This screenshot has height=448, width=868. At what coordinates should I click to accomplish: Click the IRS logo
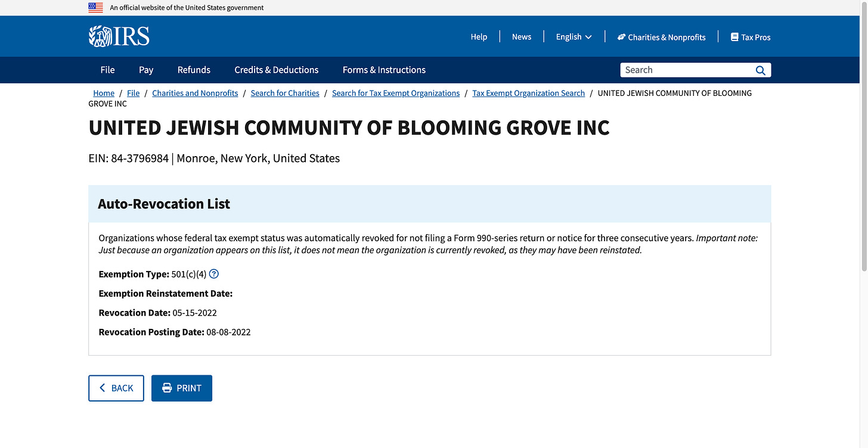pos(119,36)
